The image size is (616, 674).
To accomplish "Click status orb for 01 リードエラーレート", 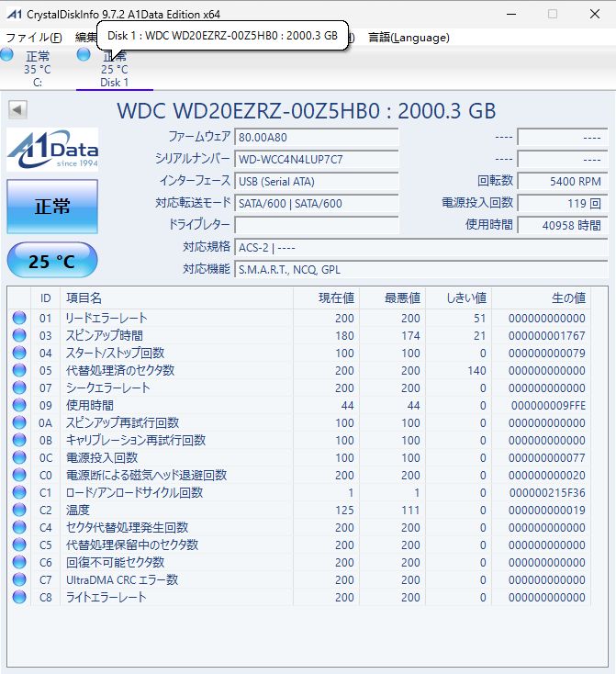I will click(x=19, y=318).
